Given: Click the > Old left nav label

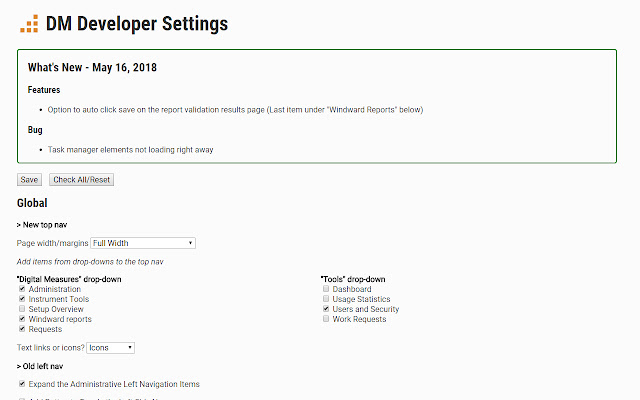Looking at the screenshot, I should pos(40,366).
